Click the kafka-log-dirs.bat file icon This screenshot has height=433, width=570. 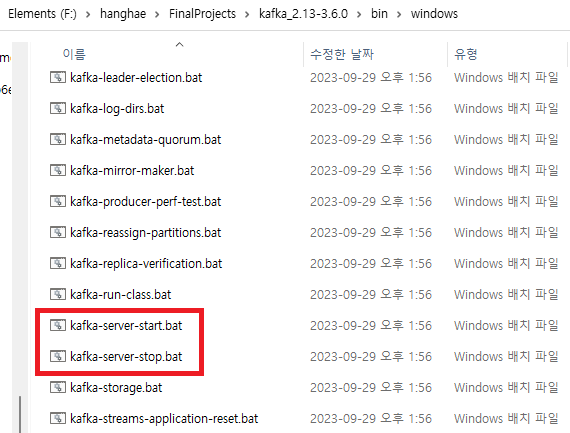[58, 108]
